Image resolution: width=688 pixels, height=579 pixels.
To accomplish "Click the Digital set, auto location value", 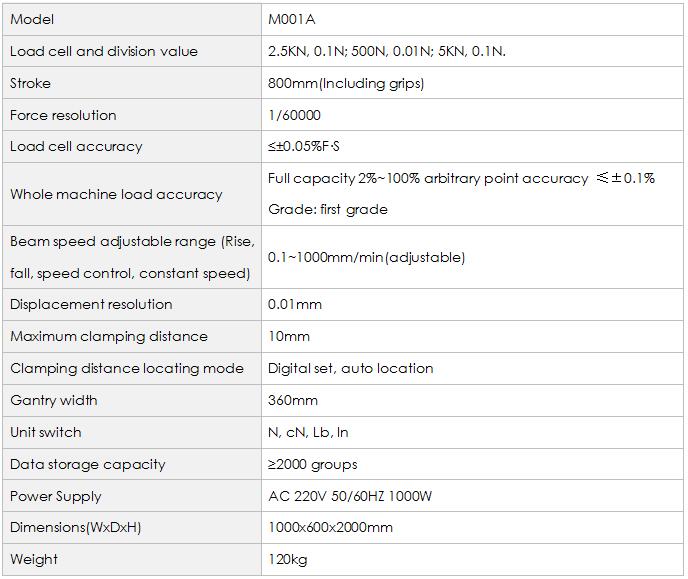I will [x=351, y=368].
